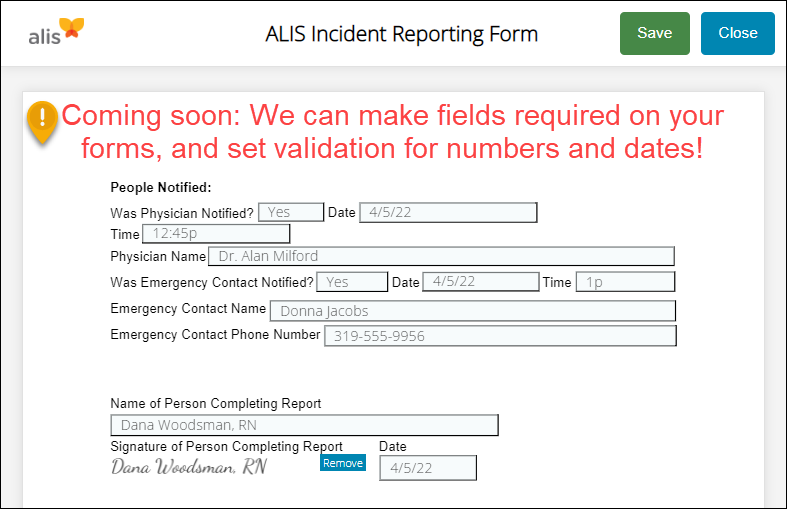Click Was Emergency Contact Notified field

click(x=352, y=282)
